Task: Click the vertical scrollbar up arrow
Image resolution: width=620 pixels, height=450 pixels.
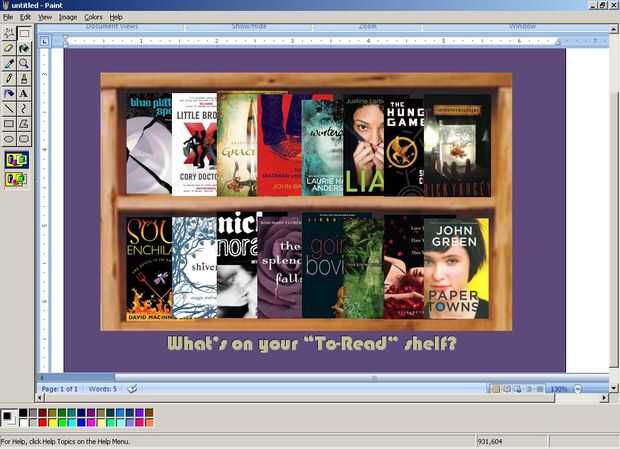Action: pyautogui.click(x=614, y=29)
